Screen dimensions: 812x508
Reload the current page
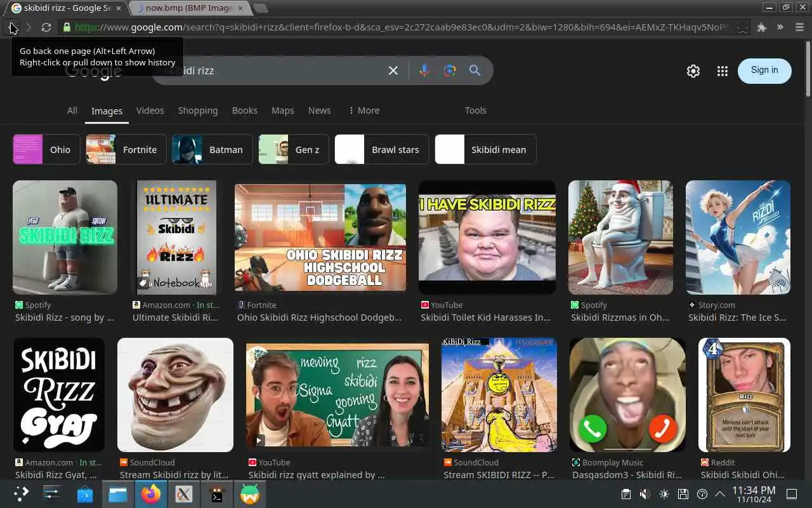point(46,27)
